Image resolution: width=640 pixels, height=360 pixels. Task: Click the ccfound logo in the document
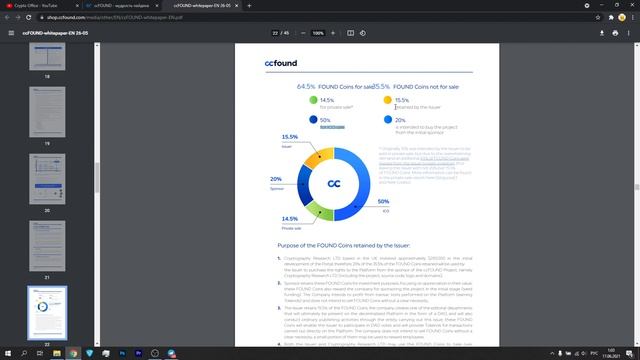(281, 63)
